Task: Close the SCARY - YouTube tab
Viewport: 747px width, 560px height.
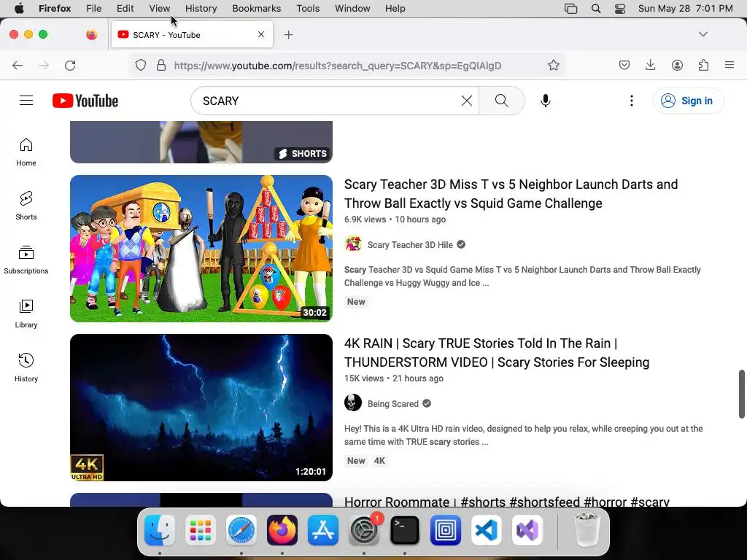Action: pyautogui.click(x=261, y=34)
